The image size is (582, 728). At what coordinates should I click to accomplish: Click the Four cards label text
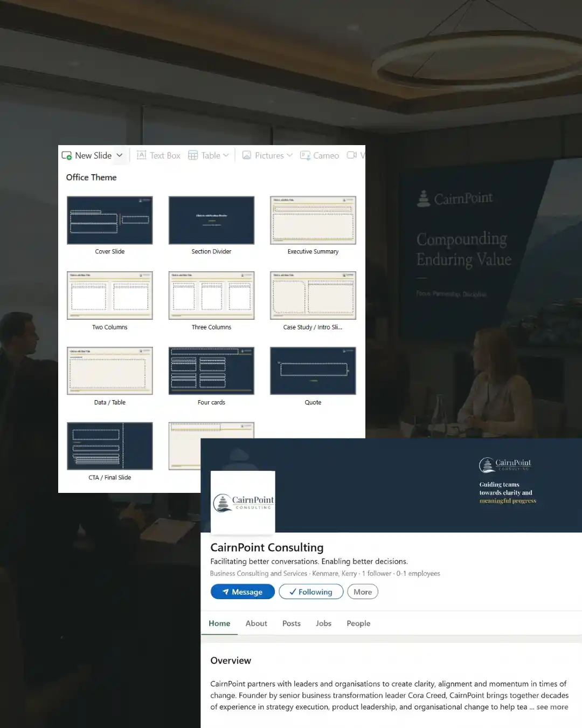pyautogui.click(x=211, y=402)
